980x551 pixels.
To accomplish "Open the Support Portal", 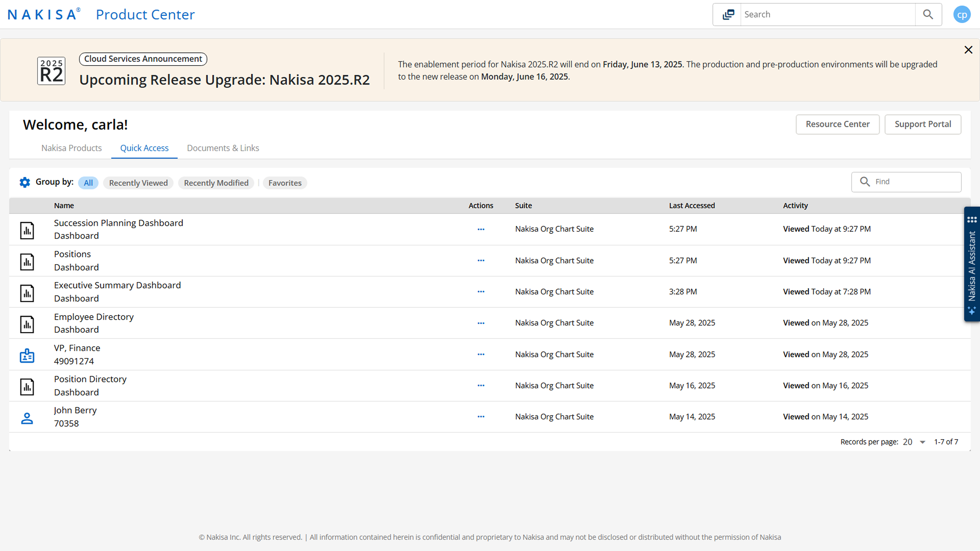I will [923, 124].
